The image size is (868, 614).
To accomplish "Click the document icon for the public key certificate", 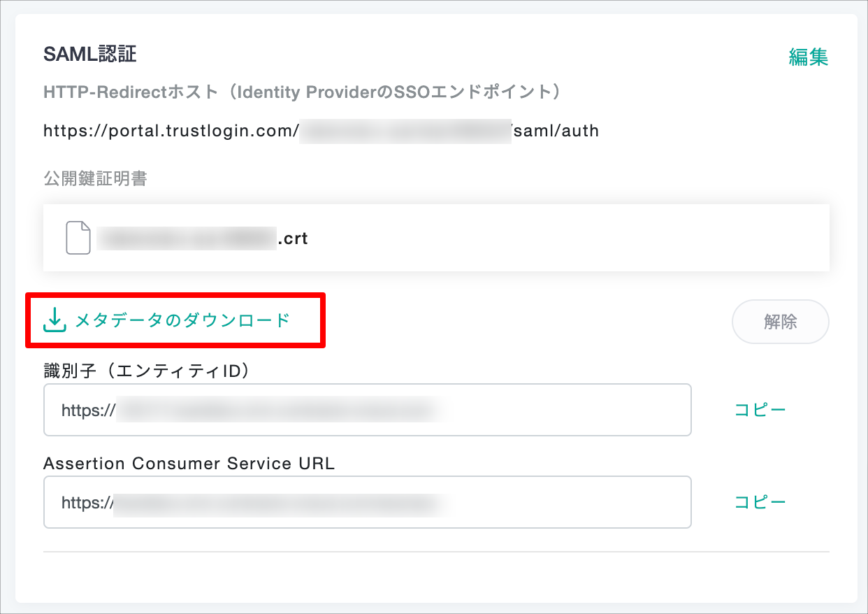I will (78, 238).
